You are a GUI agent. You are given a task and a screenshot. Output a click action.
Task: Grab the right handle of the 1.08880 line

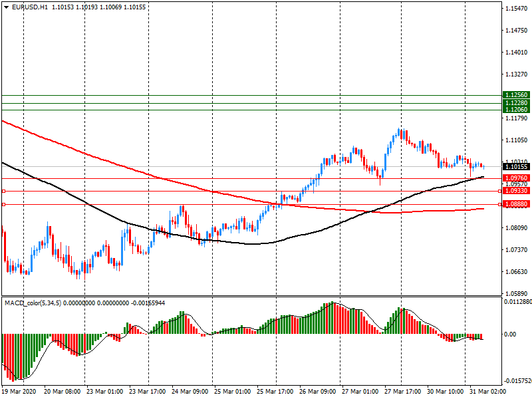[x=500, y=205]
